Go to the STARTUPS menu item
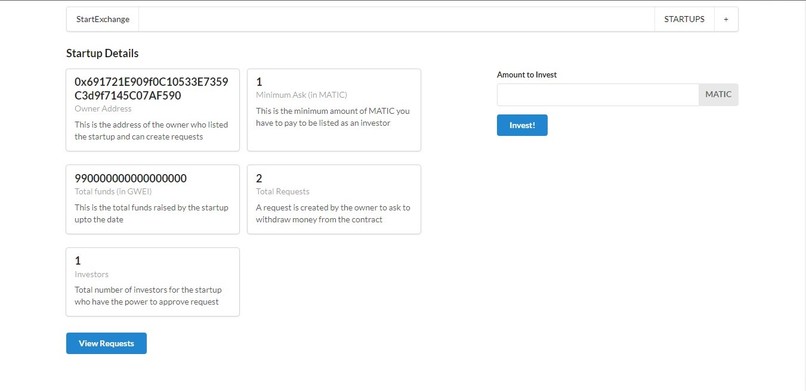This screenshot has height=391, width=806. pyautogui.click(x=684, y=20)
